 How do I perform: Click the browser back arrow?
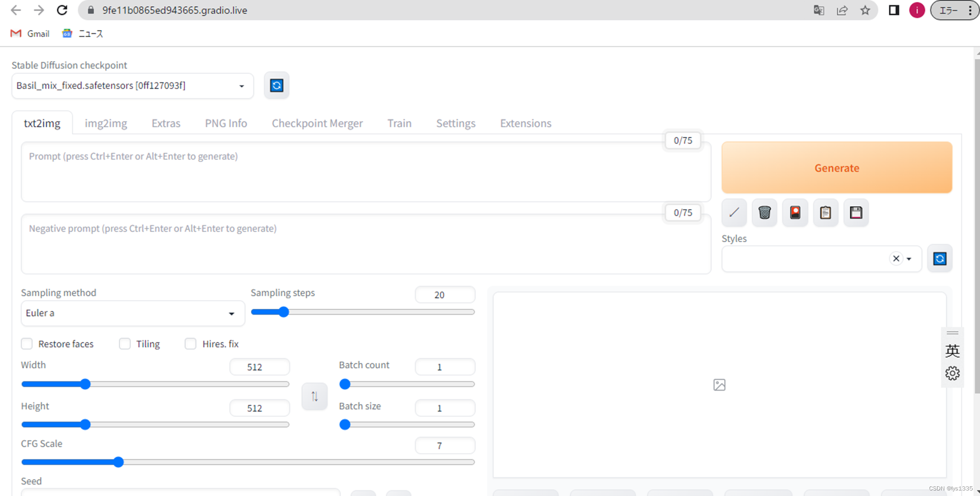tap(16, 10)
